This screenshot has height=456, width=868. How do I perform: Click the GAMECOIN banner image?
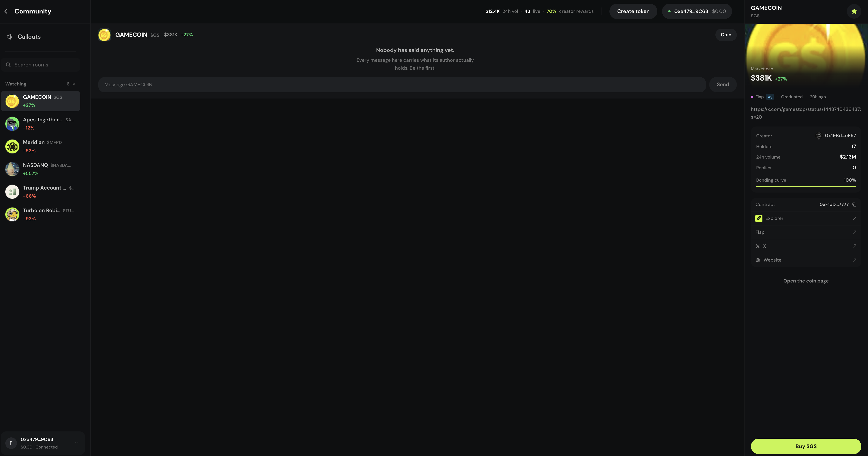coord(806,56)
